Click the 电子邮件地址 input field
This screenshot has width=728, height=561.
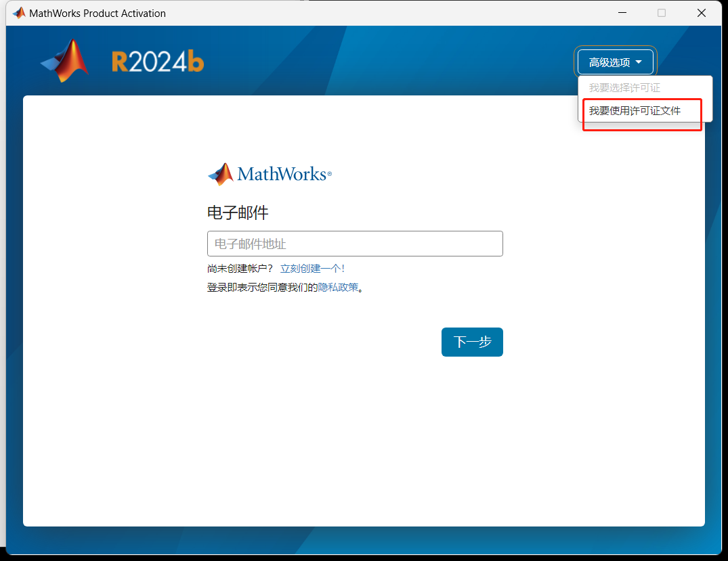point(355,244)
